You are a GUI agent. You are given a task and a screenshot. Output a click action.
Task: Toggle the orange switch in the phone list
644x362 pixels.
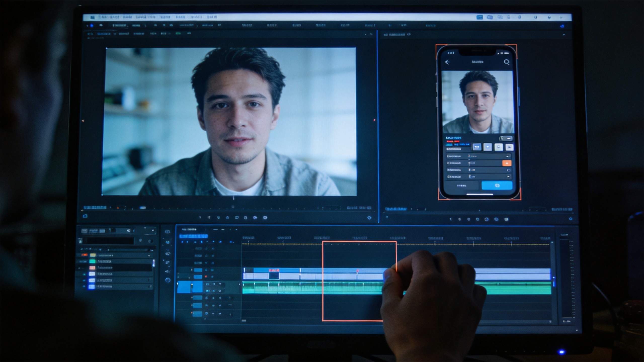tap(507, 163)
